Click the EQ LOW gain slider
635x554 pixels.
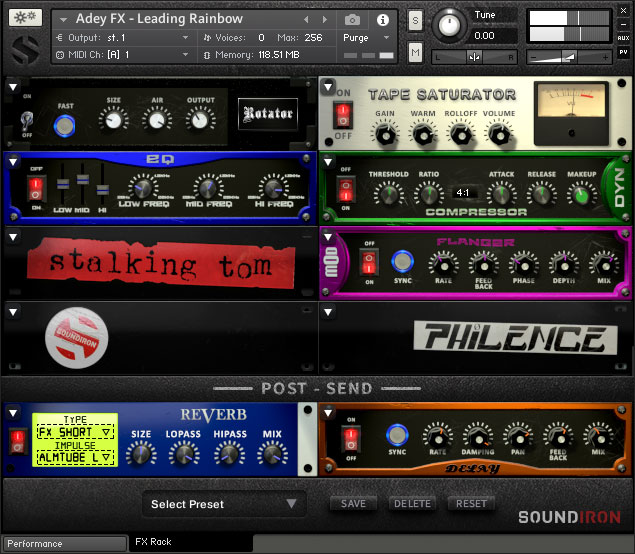point(63,184)
